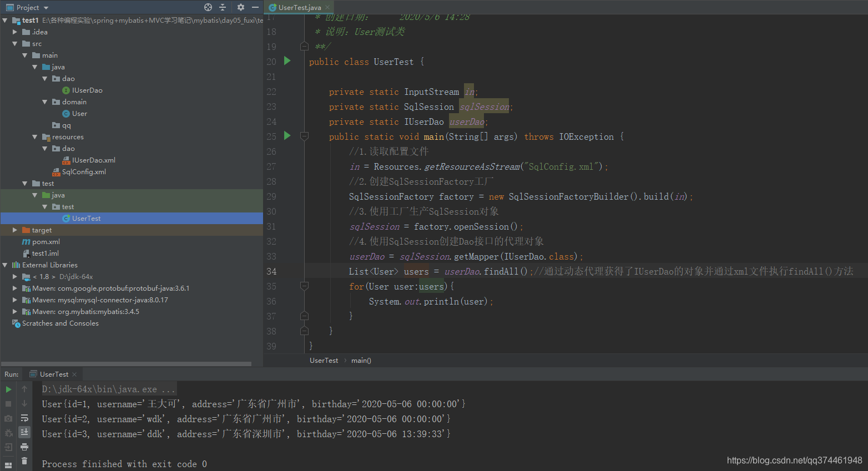
Task: Select UserTest class in project tree
Action: tap(86, 219)
